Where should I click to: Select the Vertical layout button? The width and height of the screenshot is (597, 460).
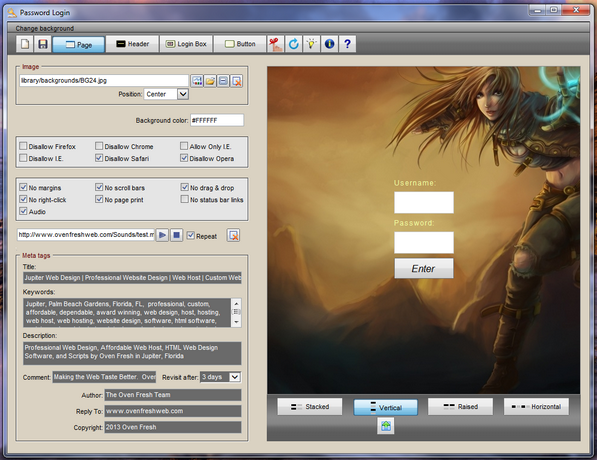(385, 407)
